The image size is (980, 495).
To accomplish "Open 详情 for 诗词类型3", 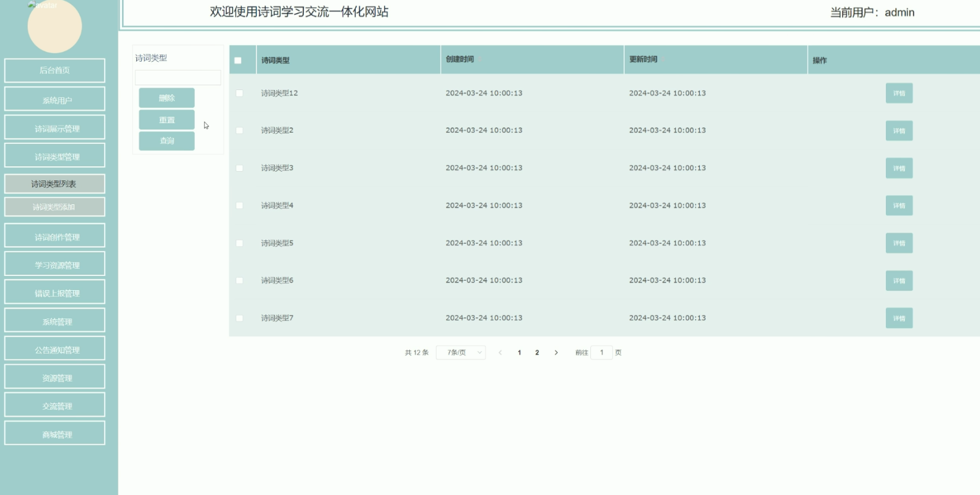I will (899, 168).
